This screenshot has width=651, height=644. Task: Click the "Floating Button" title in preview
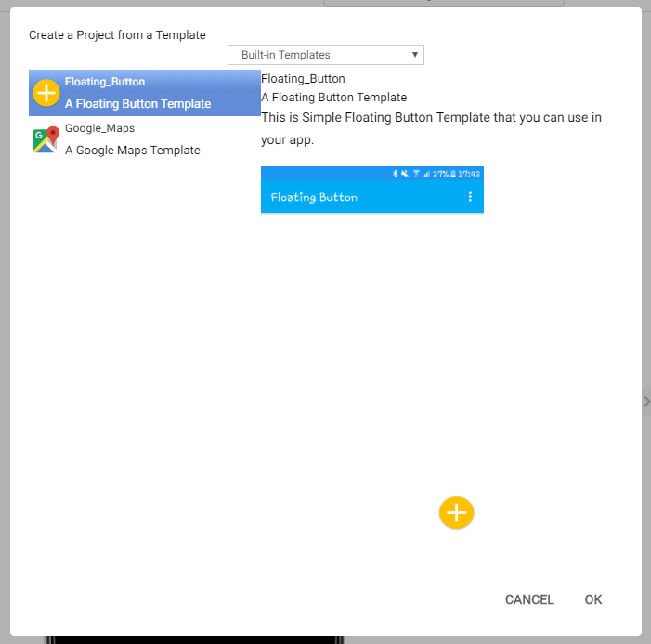[x=314, y=197]
